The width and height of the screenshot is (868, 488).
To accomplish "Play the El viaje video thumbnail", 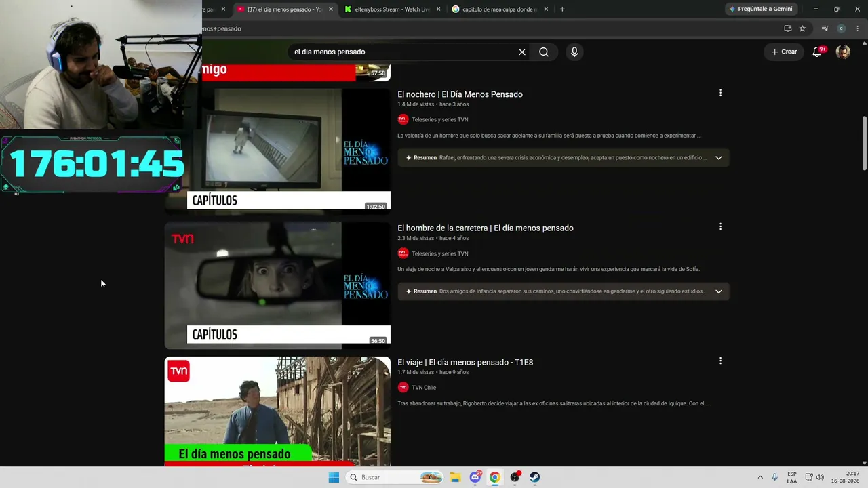I will (277, 411).
